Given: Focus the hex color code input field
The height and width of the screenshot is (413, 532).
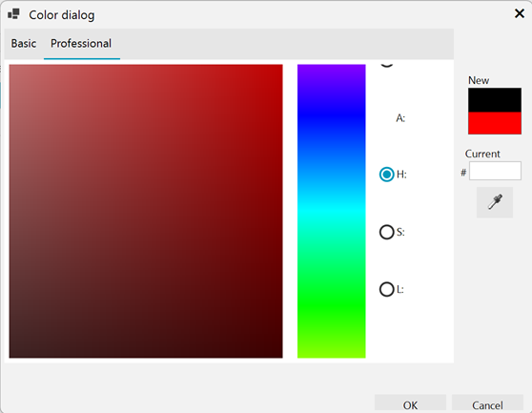Looking at the screenshot, I should point(495,171).
